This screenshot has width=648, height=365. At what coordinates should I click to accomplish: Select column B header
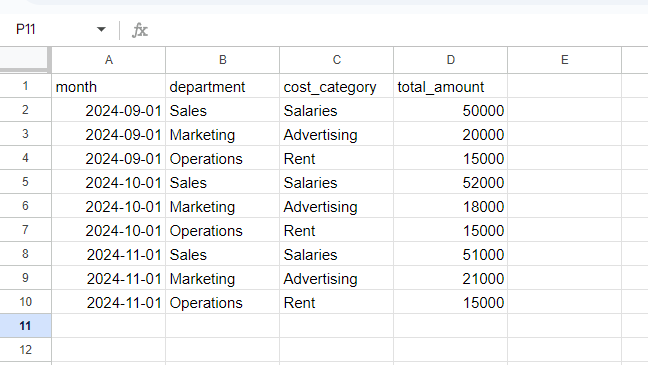point(223,60)
